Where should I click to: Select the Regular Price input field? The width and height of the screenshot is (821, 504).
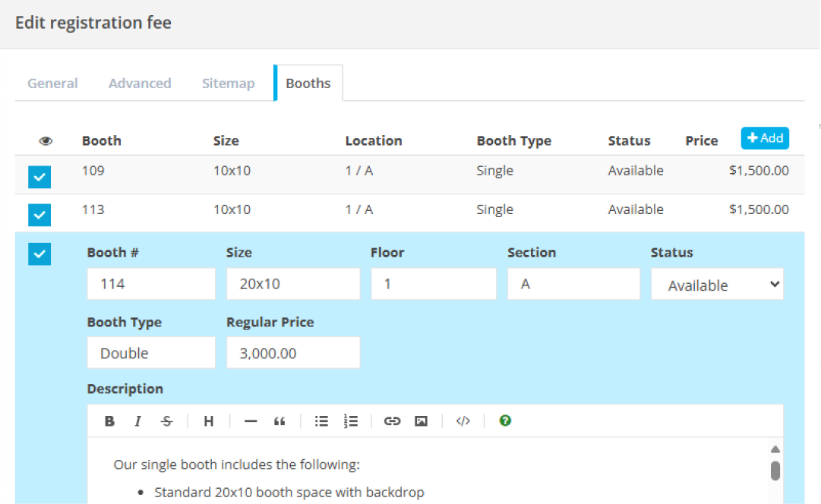[x=293, y=352]
